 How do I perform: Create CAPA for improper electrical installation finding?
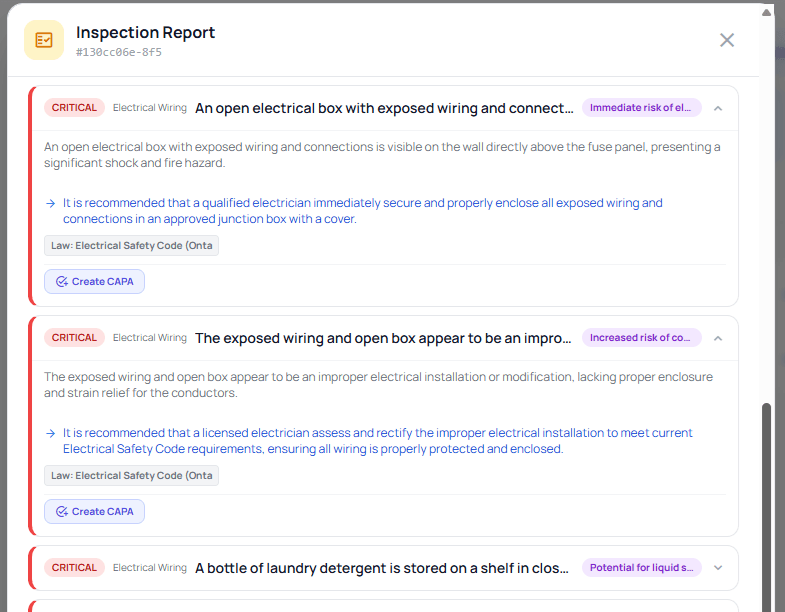pyautogui.click(x=94, y=511)
